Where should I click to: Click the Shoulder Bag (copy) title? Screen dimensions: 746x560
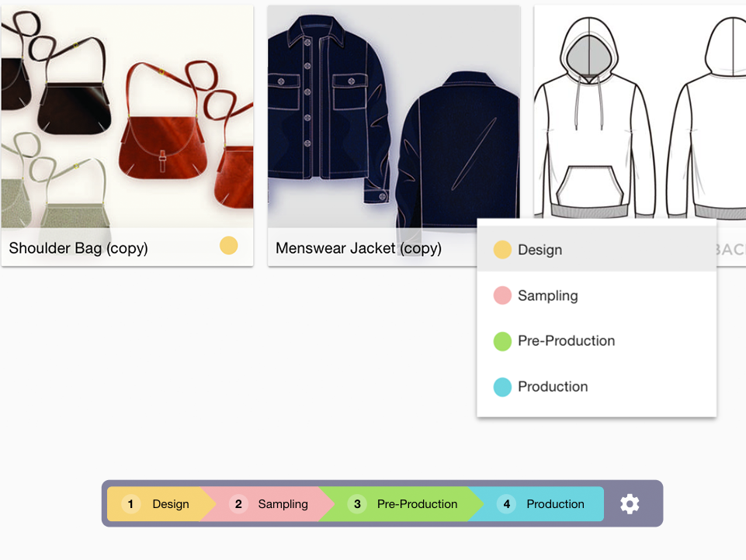(78, 248)
